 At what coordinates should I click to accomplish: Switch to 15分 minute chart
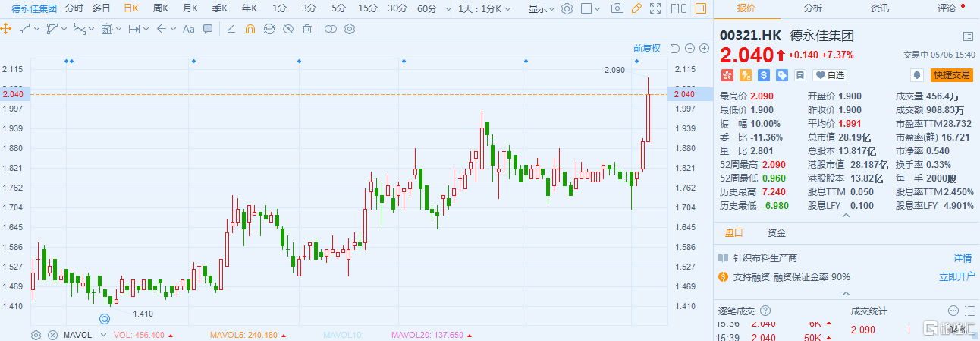click(368, 9)
